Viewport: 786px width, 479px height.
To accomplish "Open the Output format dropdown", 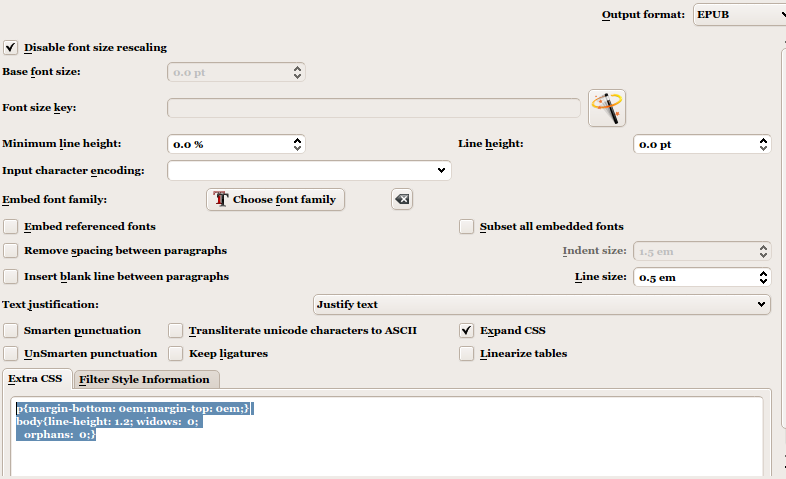I will tap(738, 14).
